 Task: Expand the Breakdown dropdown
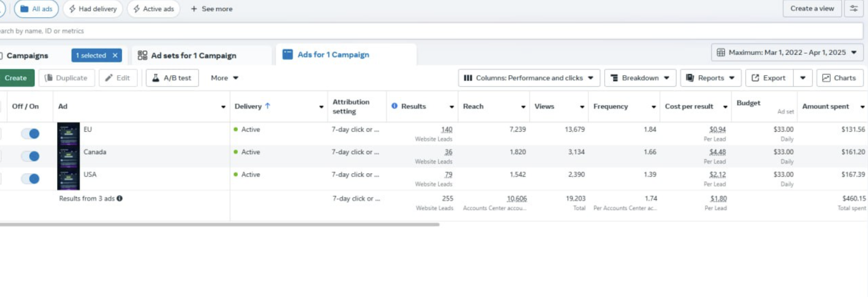[640, 78]
